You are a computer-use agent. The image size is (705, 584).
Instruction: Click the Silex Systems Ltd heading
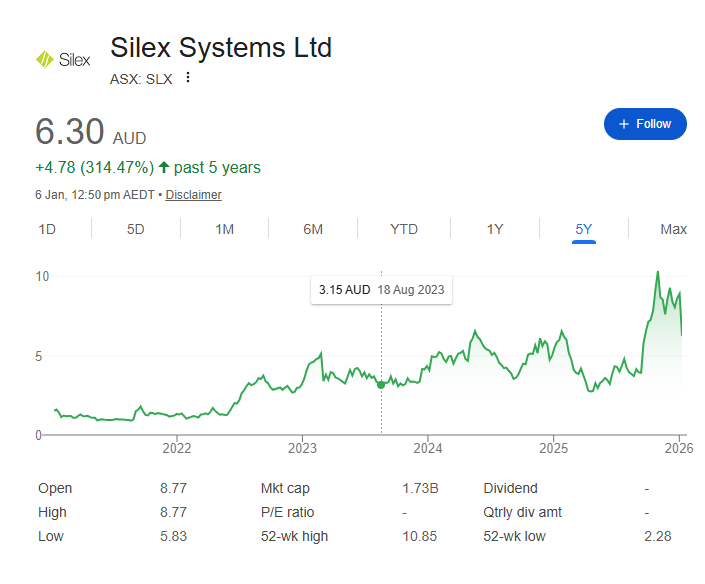[221, 48]
